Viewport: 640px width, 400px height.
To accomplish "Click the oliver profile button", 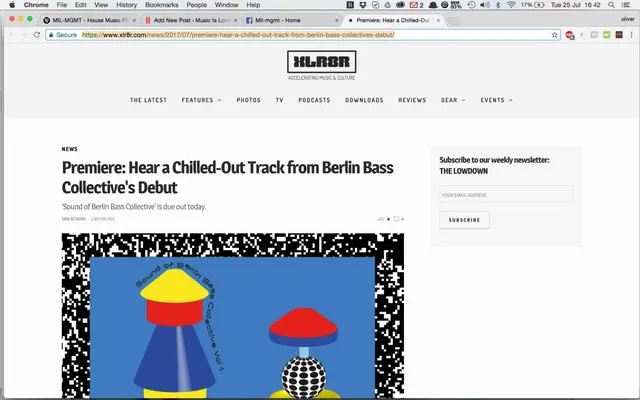I will click(627, 19).
